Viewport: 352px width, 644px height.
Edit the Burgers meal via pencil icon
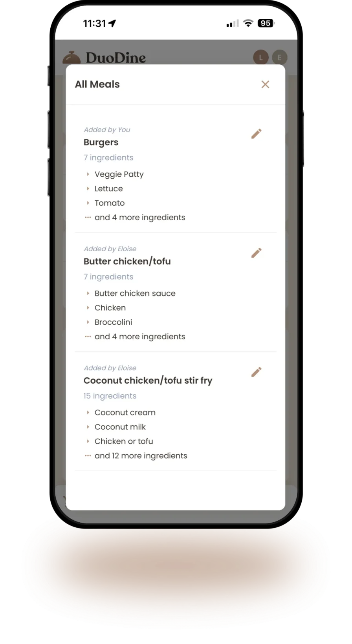(x=256, y=134)
